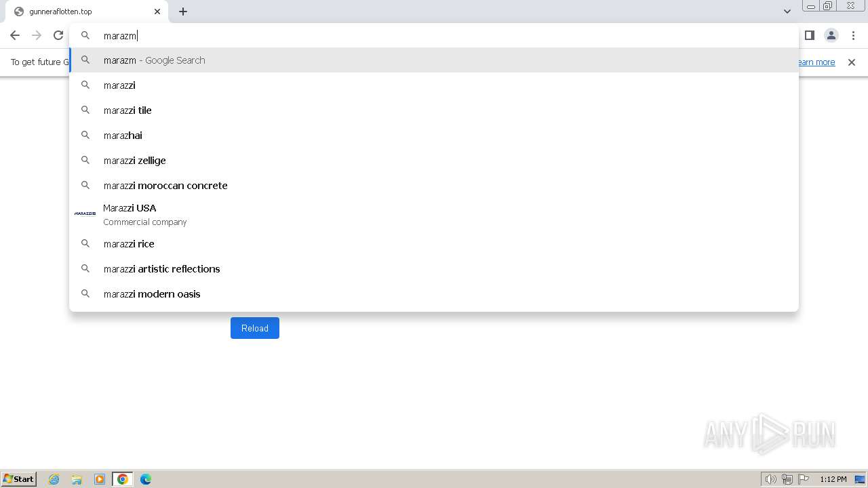Click the show desktop tray icon

point(860,479)
